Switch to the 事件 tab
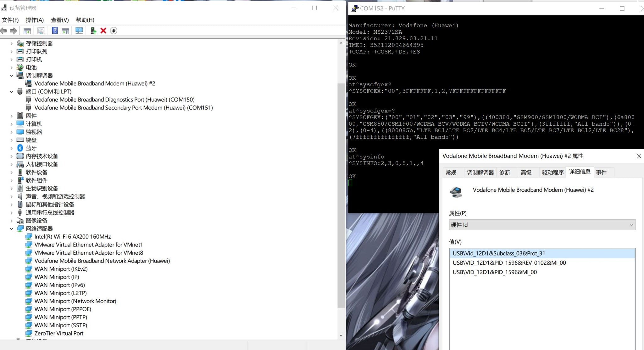This screenshot has width=644, height=350. 601,172
